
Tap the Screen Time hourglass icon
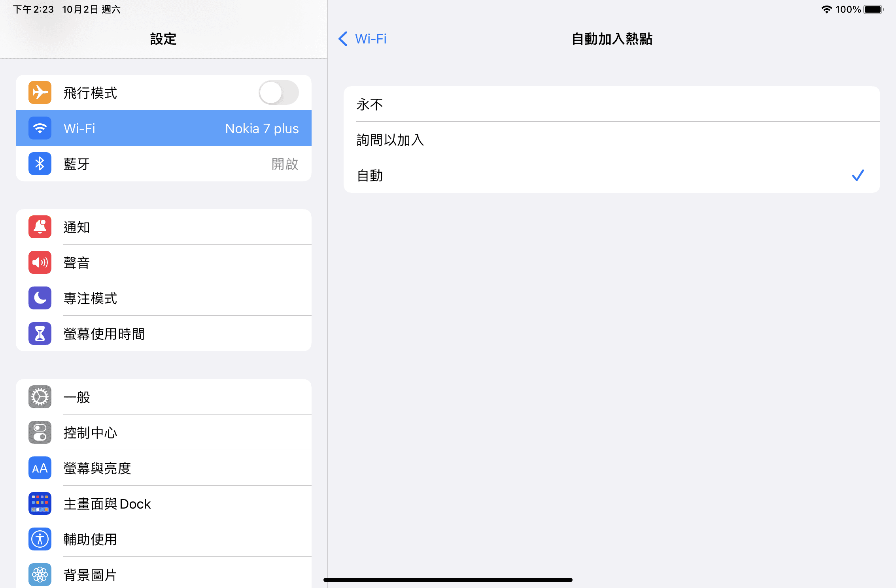[x=40, y=334]
